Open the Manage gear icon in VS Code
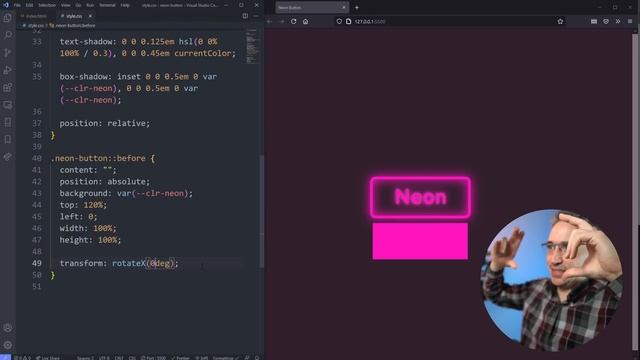The height and width of the screenshot is (360, 640). click(7, 345)
